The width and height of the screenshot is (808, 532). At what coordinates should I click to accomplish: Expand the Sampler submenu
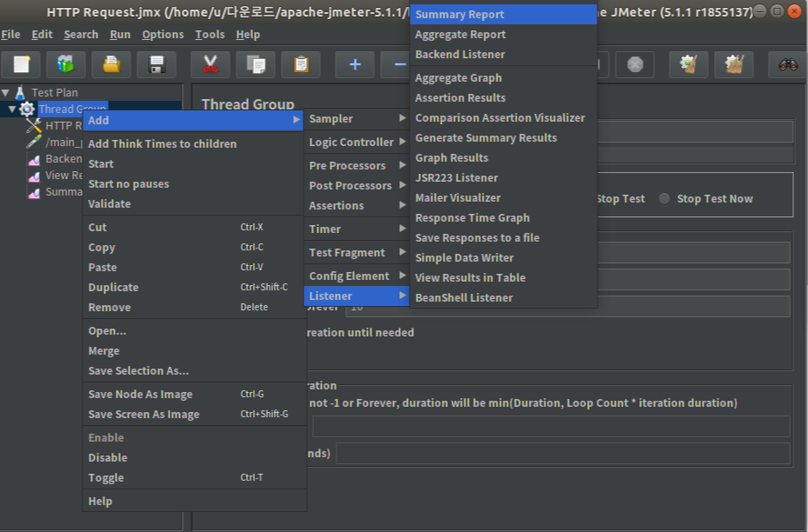pos(356,118)
